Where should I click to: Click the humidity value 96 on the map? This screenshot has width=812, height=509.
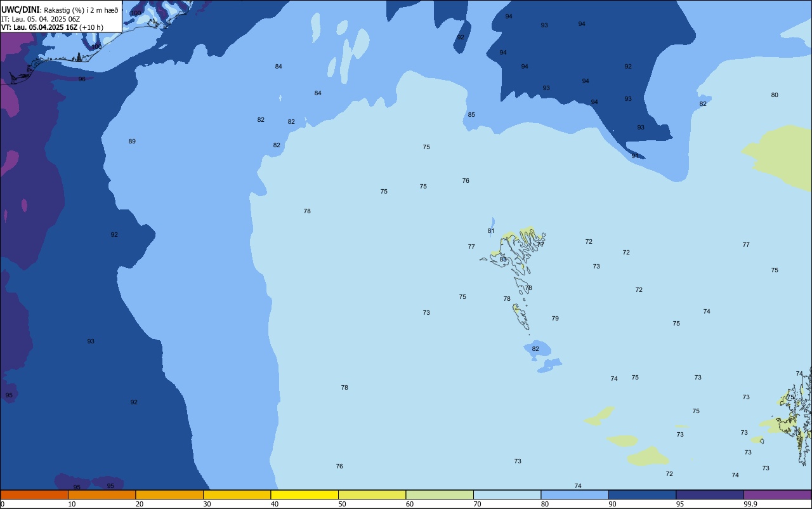pos(82,79)
